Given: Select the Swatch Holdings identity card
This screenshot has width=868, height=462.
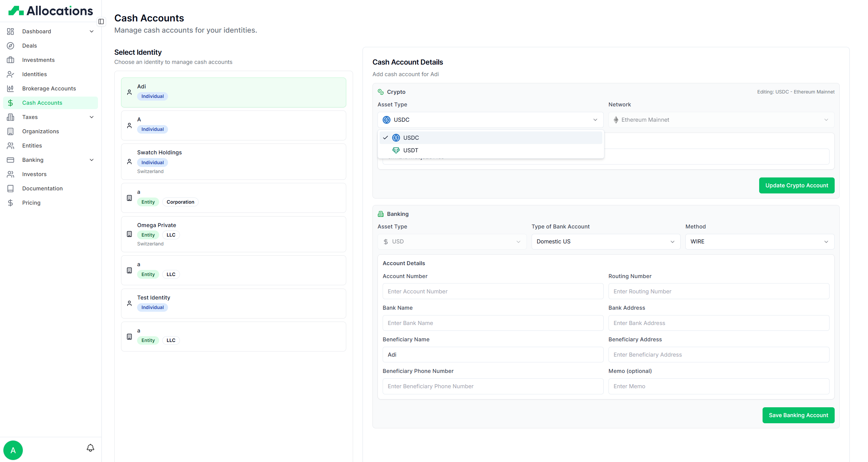Looking at the screenshot, I should pos(233,161).
